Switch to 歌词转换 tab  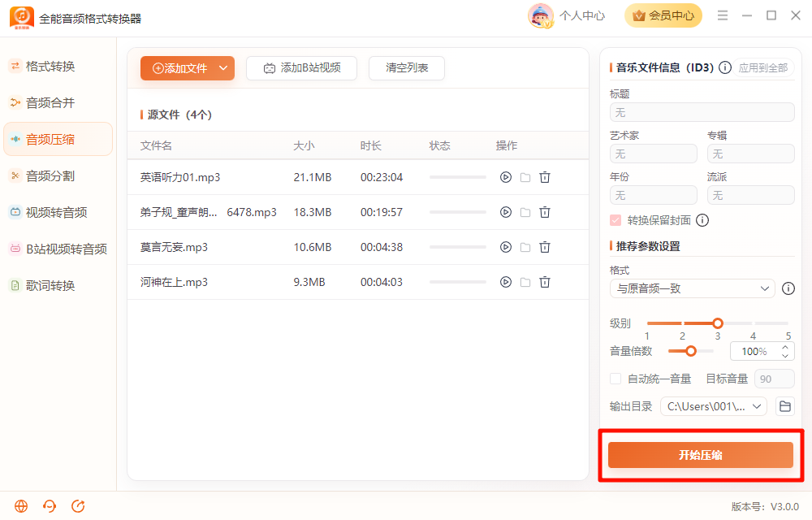58,285
